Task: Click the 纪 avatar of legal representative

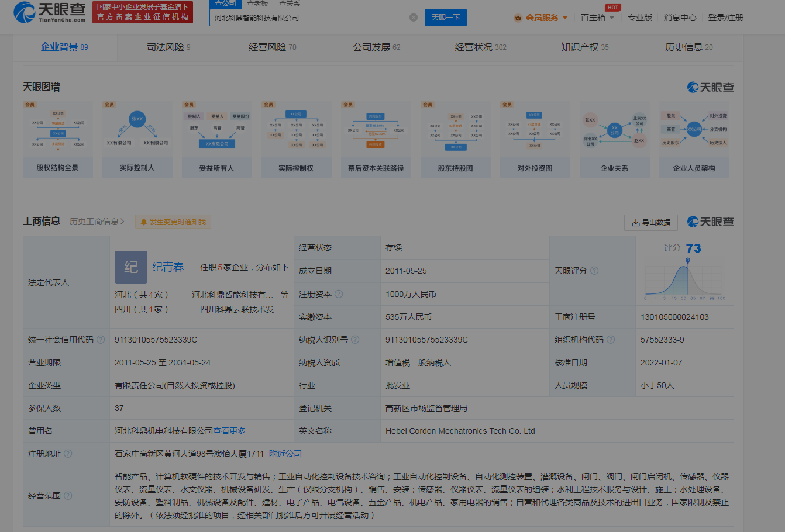Action: pyautogui.click(x=131, y=267)
